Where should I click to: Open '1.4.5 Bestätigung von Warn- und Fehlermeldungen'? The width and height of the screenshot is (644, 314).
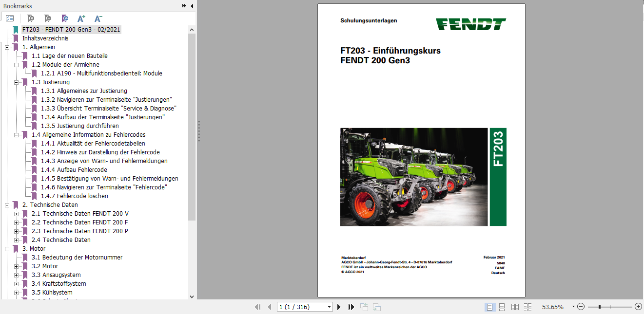[110, 179]
